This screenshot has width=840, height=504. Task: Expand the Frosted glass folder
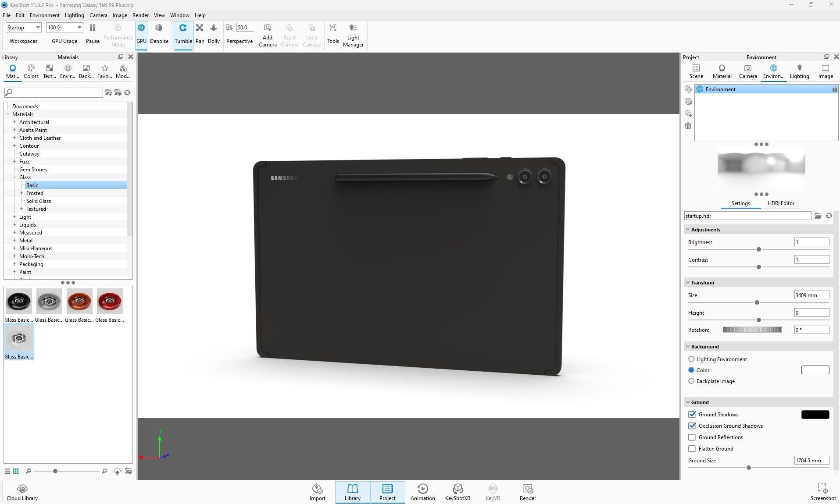point(21,193)
